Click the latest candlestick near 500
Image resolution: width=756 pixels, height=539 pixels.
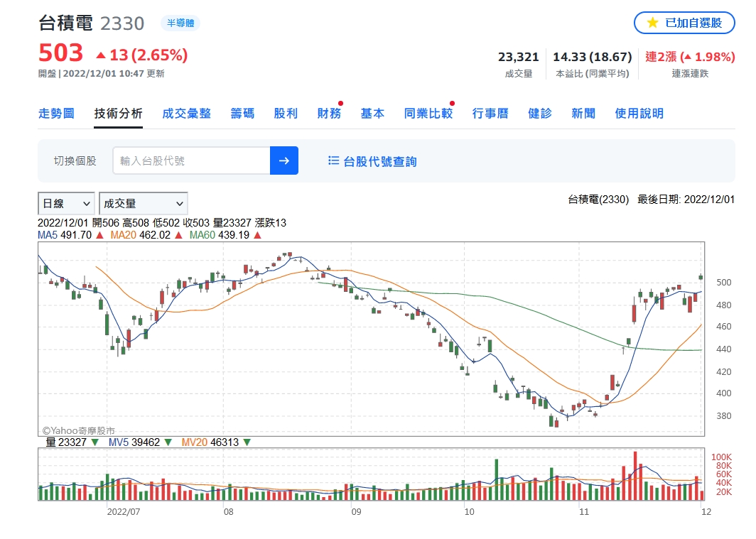tap(701, 277)
